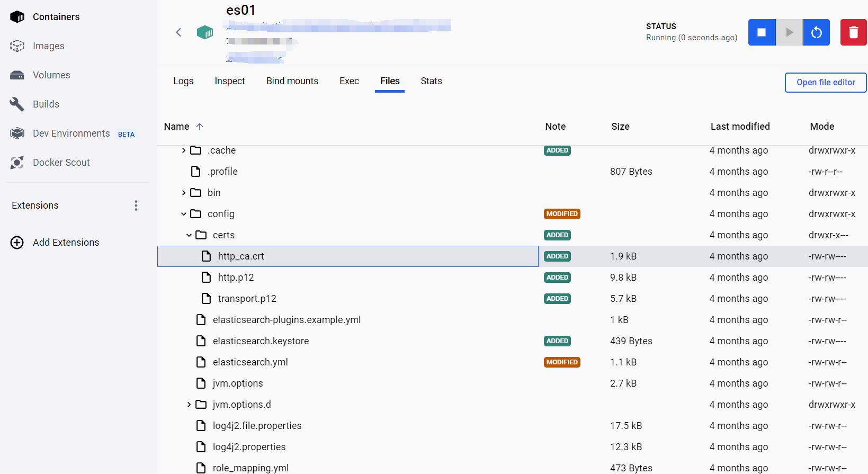This screenshot has height=474, width=868.
Task: Click the bin folder icon
Action: (196, 193)
